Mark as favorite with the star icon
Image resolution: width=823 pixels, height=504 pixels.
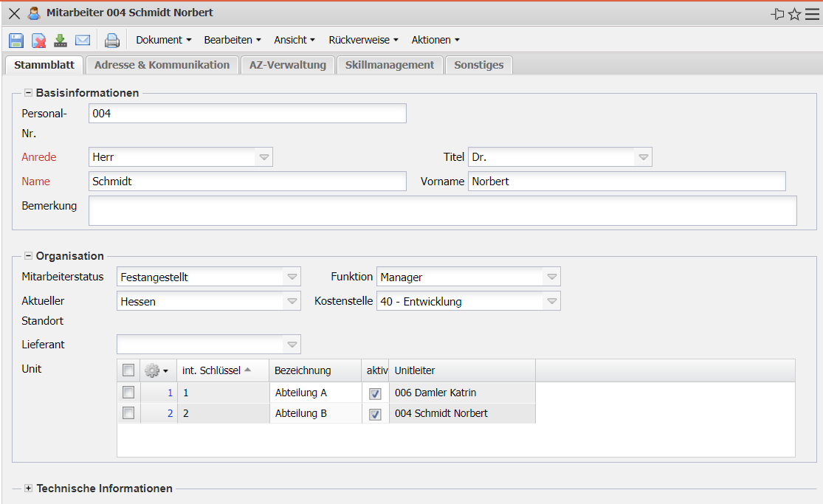pos(794,14)
